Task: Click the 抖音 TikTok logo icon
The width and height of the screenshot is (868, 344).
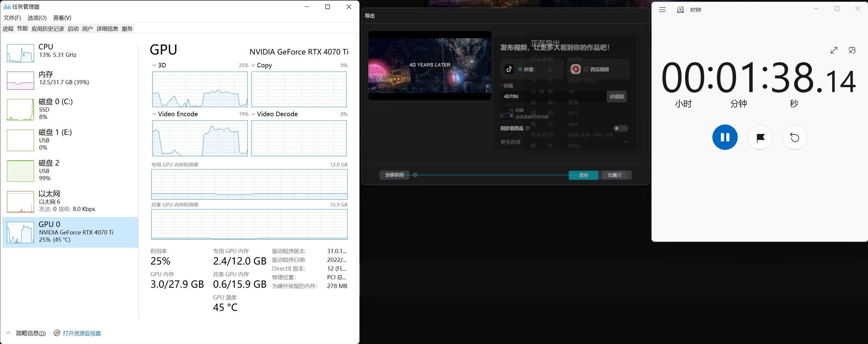Action: (509, 70)
